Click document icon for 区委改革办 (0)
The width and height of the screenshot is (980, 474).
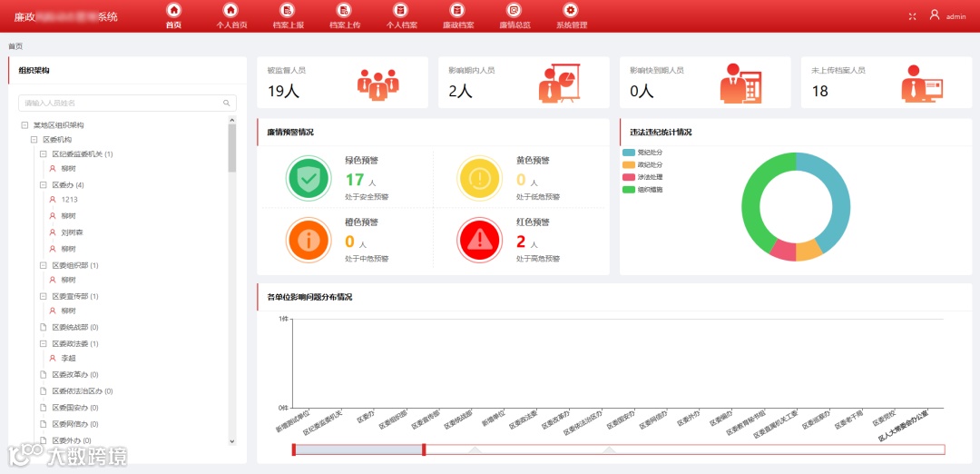click(x=44, y=375)
